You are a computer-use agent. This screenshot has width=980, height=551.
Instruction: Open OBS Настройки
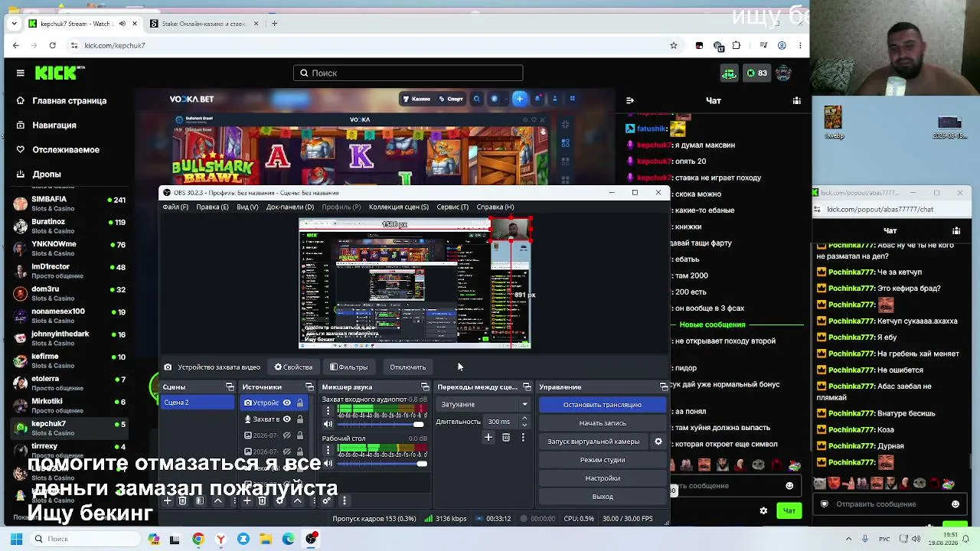coord(603,478)
